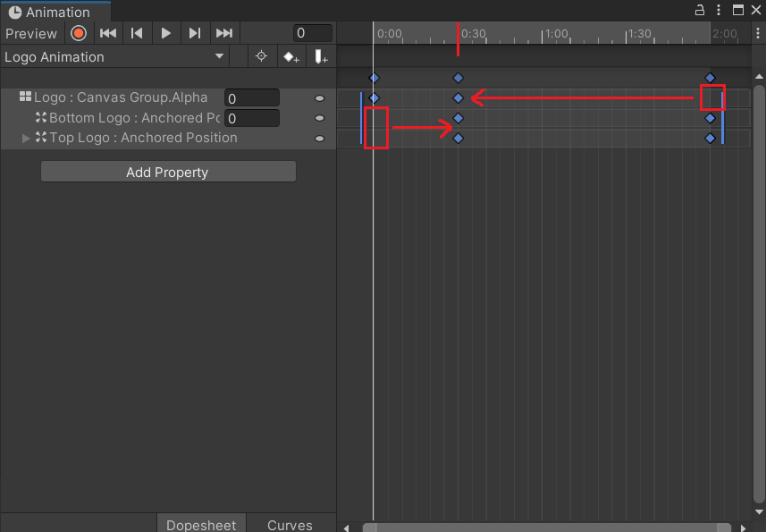The image size is (766, 532).
Task: Select Logo Canvas Group.Alpha property
Action: [120, 97]
